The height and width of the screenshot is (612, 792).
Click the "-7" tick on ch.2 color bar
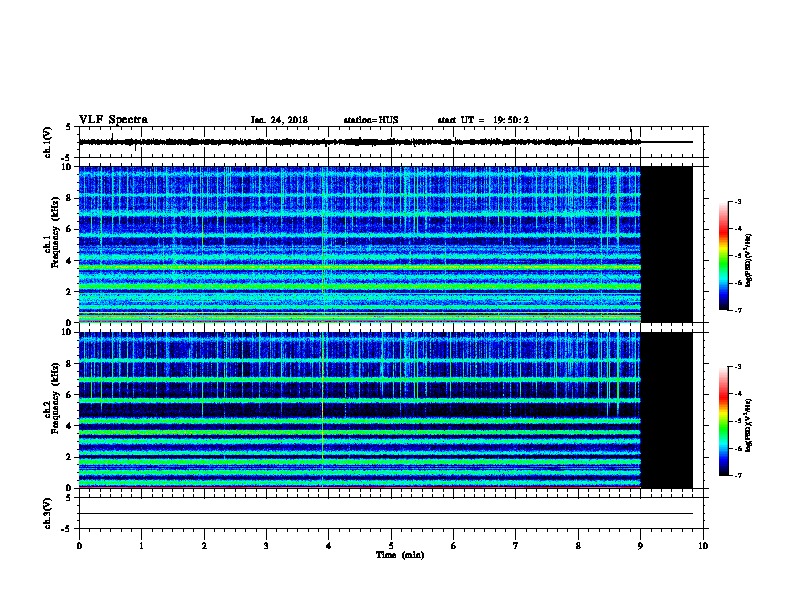(738, 475)
